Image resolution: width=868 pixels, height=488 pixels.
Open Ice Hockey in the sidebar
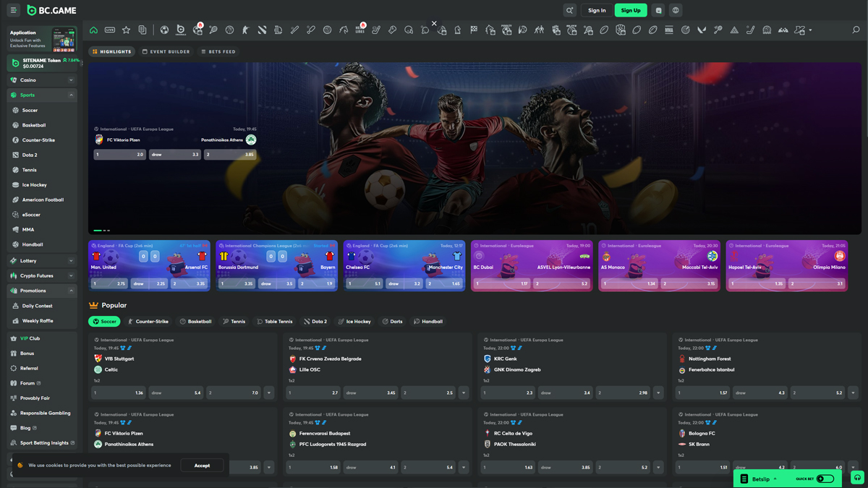click(x=34, y=185)
